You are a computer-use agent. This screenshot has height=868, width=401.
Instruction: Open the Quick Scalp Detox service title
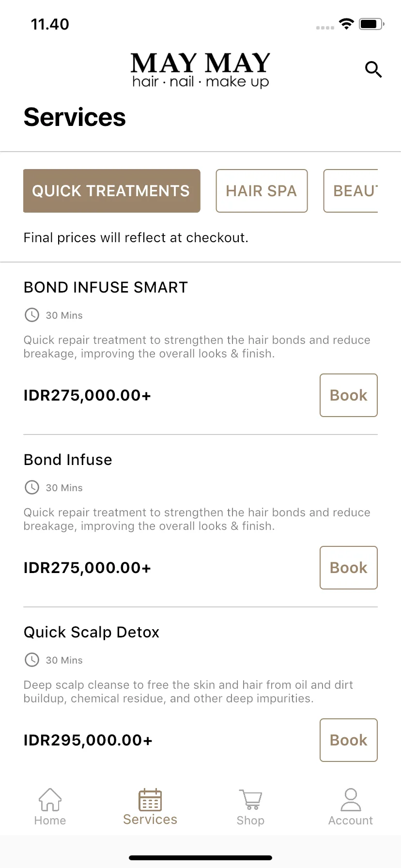92,632
